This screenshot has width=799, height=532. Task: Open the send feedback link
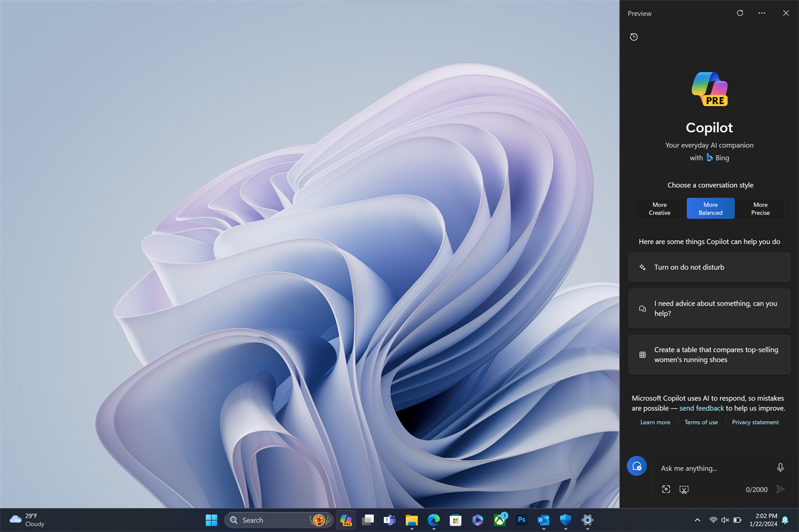pos(702,409)
